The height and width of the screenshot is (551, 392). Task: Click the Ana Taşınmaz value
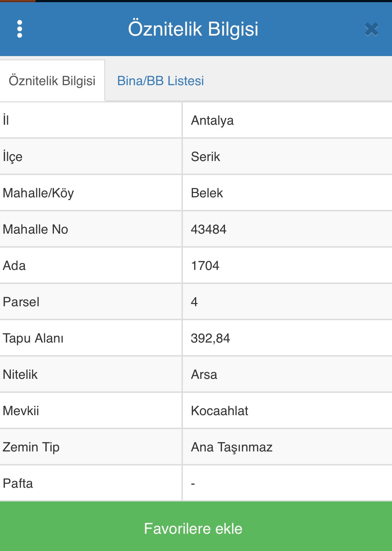[x=231, y=447]
